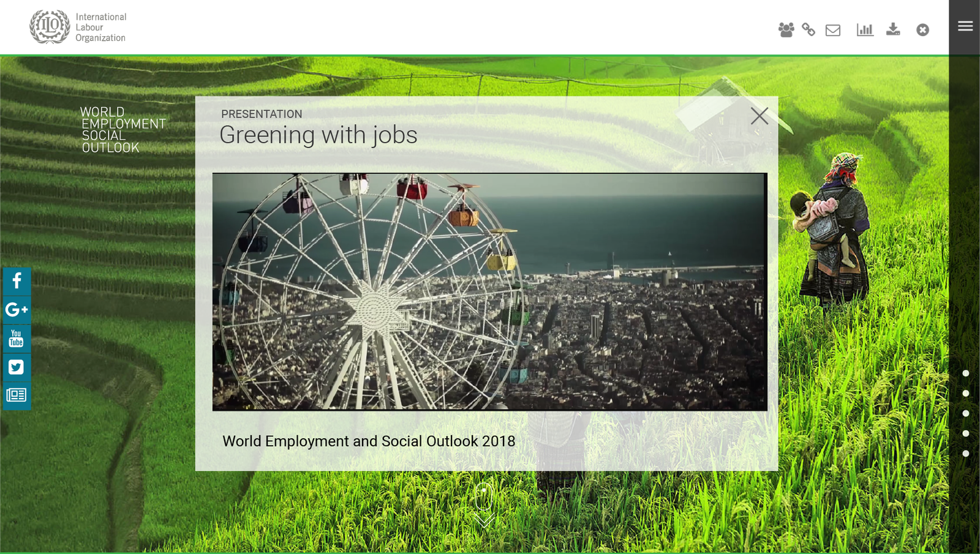Click the newspaper icon in sidebar
The image size is (980, 554).
pyautogui.click(x=17, y=395)
